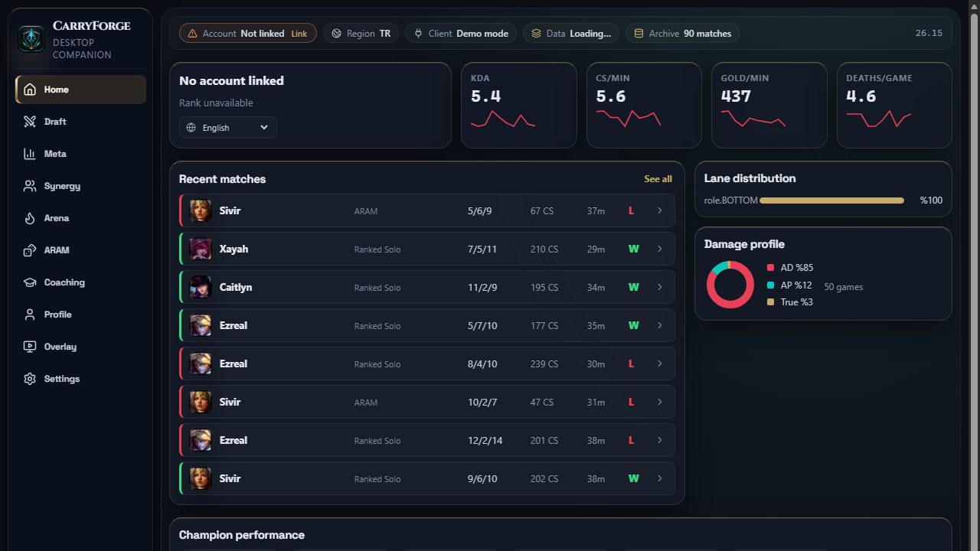Click the "11/2/9" KDA value
Screen dimensions: 980x551
(482, 287)
